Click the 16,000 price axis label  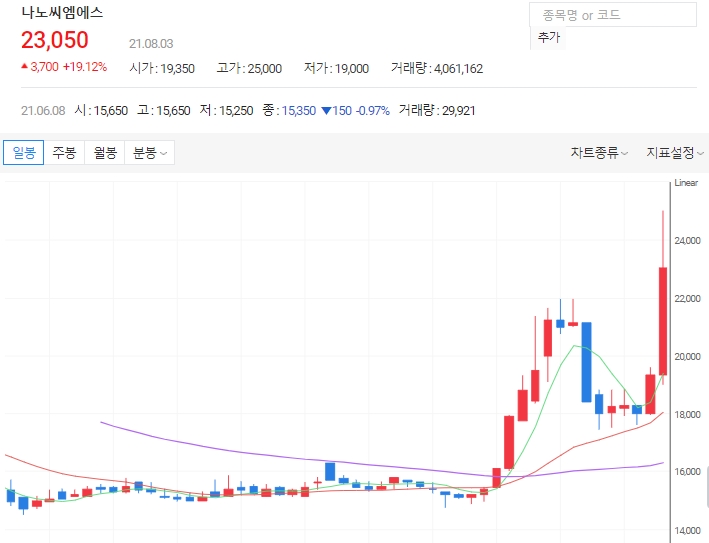687,472
